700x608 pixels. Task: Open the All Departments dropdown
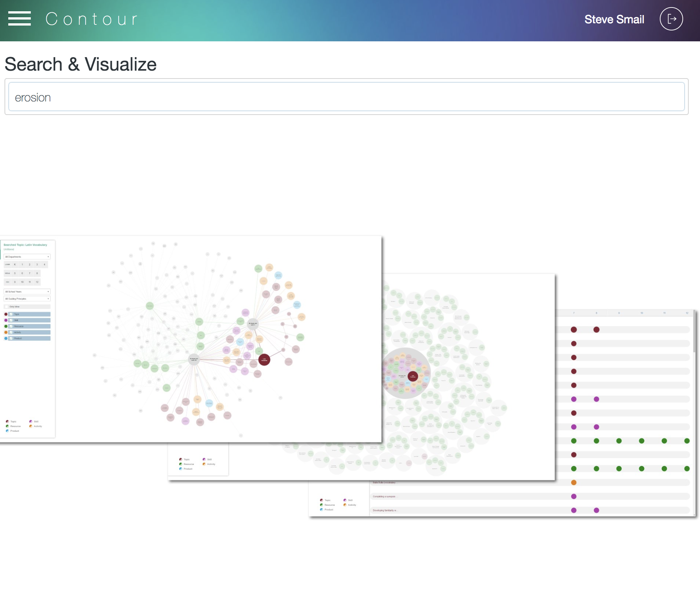coord(27,256)
